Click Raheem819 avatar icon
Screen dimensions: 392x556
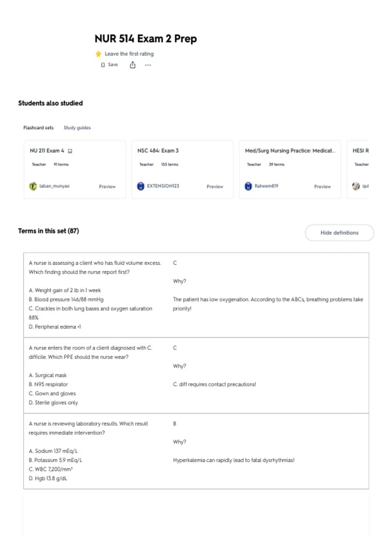click(248, 186)
